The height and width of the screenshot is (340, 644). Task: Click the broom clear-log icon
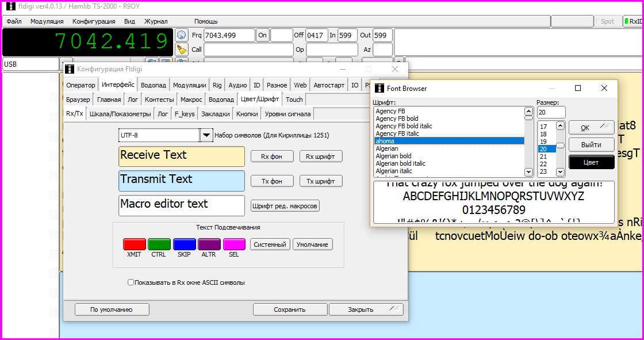(182, 49)
